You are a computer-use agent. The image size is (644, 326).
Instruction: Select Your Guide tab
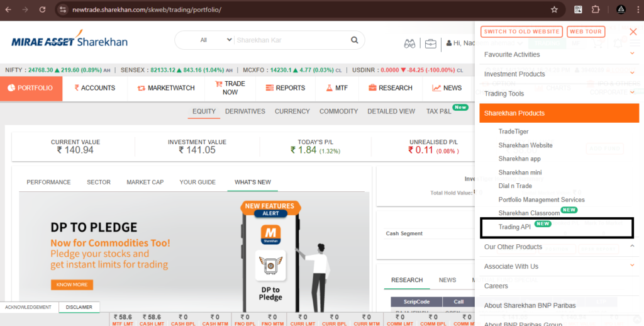tap(197, 182)
